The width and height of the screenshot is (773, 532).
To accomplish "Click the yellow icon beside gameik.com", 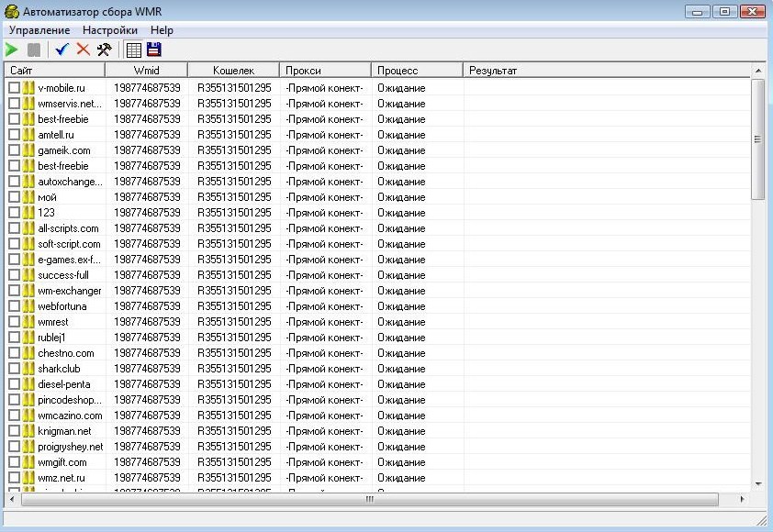I will point(28,150).
